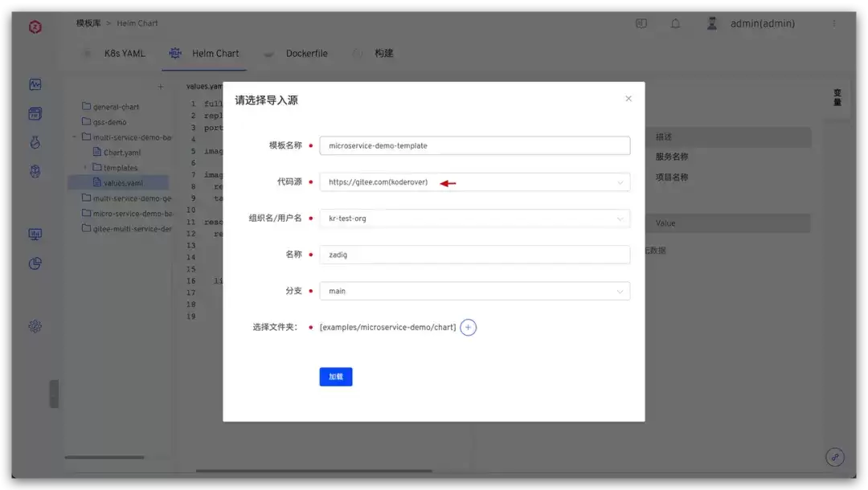
Task: Click the plus icon above the chart tree
Action: click(x=161, y=86)
